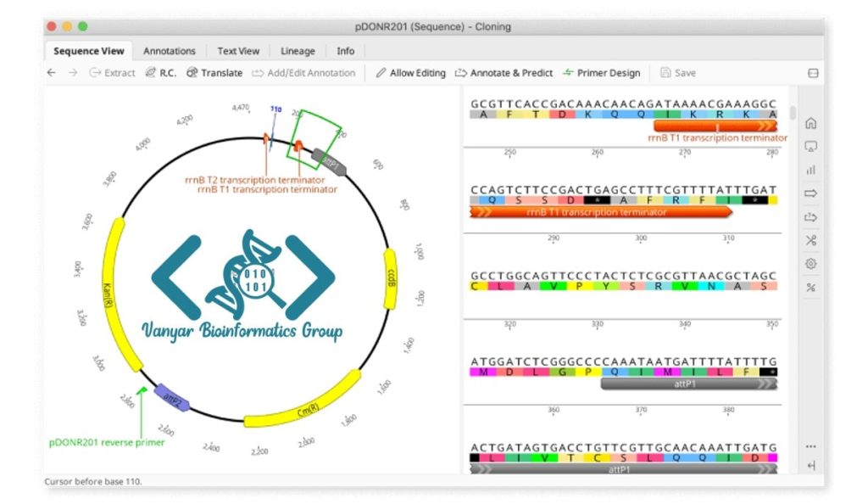Open Annotate & Predict
Image resolution: width=868 pixels, height=504 pixels.
point(504,73)
